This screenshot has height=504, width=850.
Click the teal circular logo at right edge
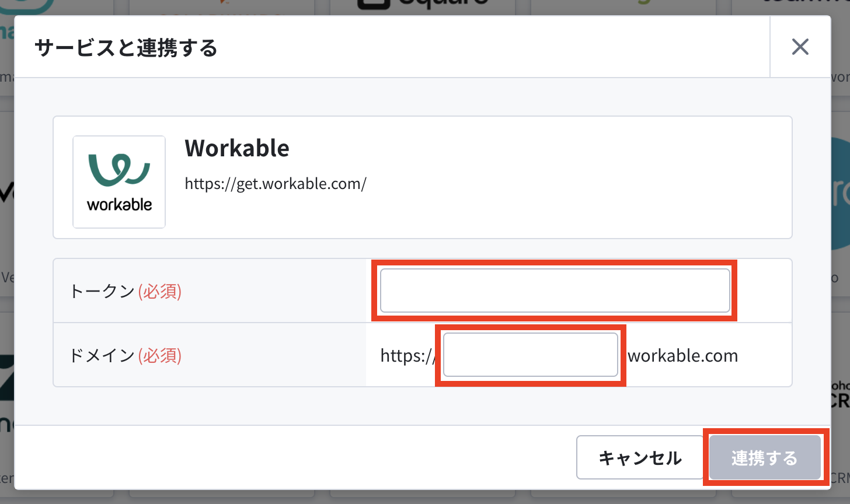[x=839, y=194]
